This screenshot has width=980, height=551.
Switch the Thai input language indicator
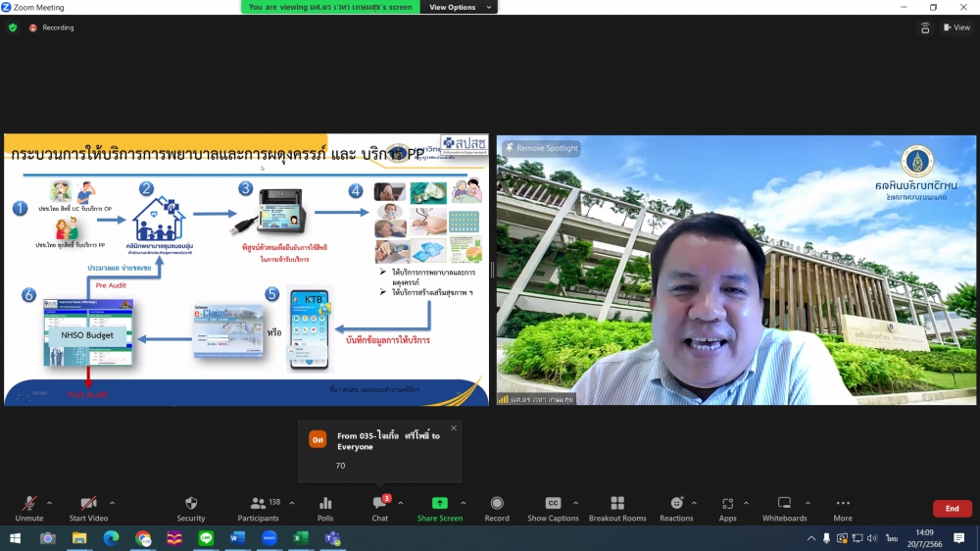(892, 538)
